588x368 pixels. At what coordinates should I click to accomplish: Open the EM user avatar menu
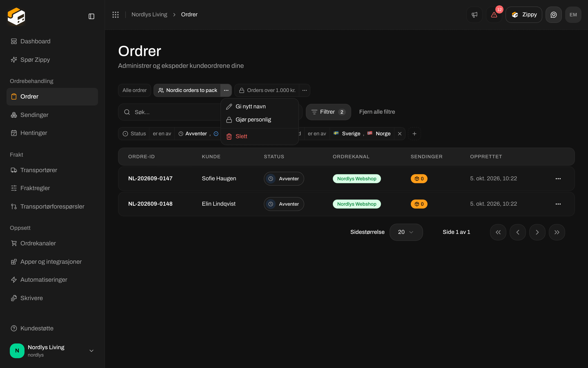click(x=573, y=15)
